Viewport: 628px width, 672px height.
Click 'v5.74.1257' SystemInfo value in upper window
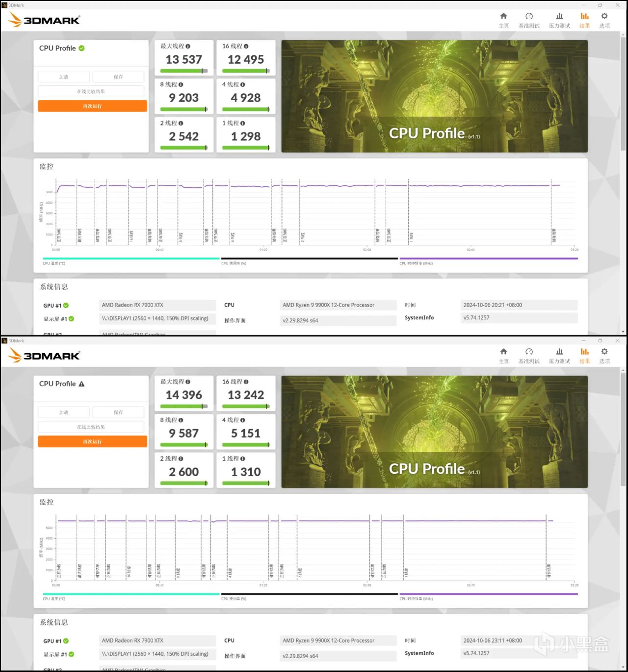click(x=476, y=318)
